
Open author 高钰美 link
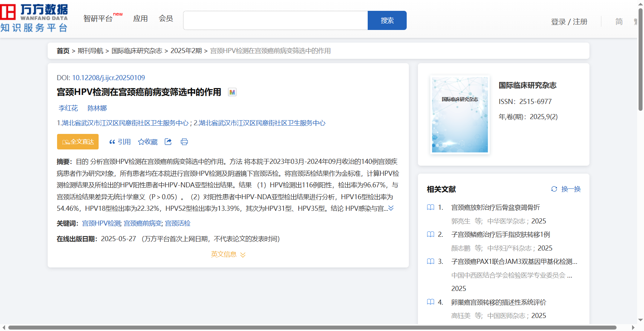pyautogui.click(x=461, y=315)
